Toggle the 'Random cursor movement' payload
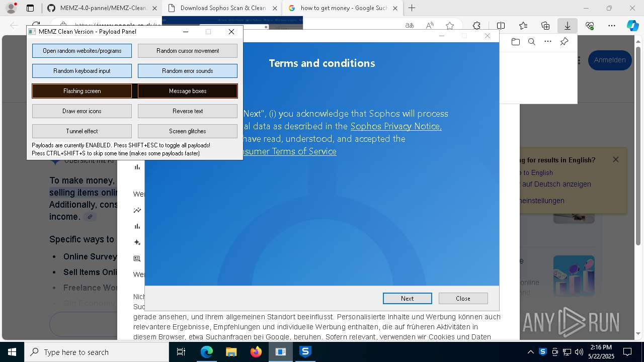This screenshot has height=362, width=644. point(188,51)
